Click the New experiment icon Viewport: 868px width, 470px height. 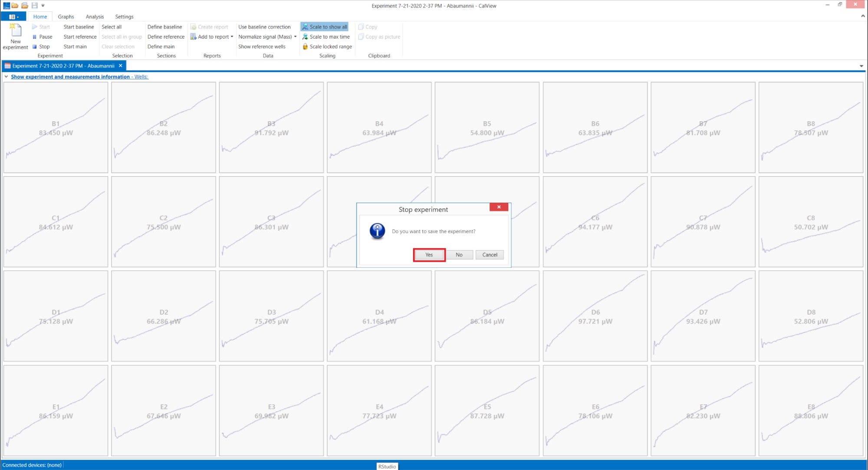pyautogui.click(x=16, y=30)
